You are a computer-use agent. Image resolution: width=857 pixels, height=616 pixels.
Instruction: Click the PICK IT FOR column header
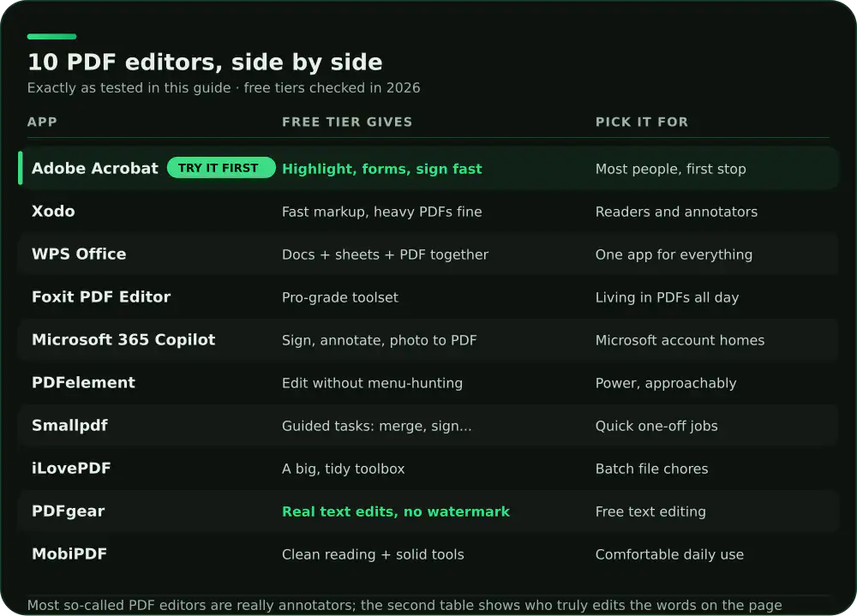pyautogui.click(x=642, y=122)
